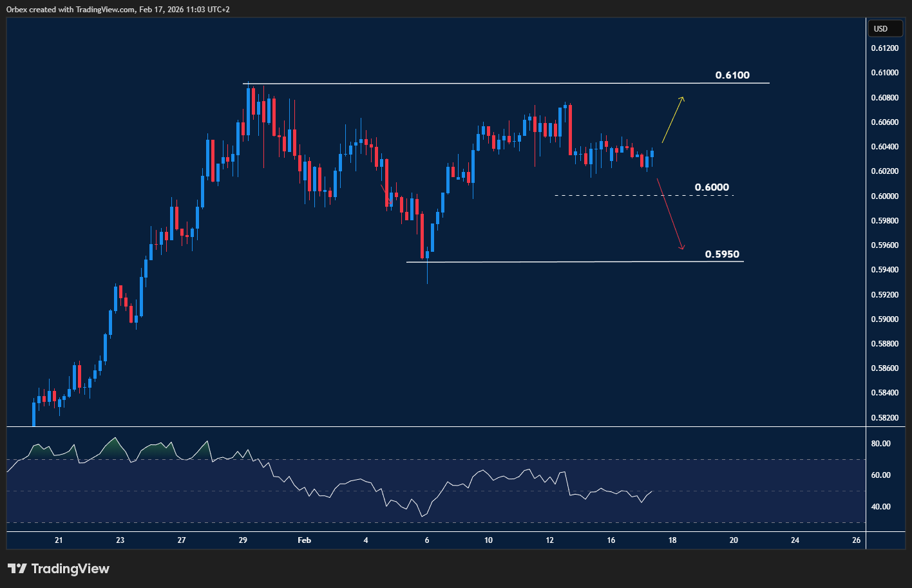Image resolution: width=912 pixels, height=588 pixels.
Task: Open the 0.6000 level label options
Action: tap(712, 187)
